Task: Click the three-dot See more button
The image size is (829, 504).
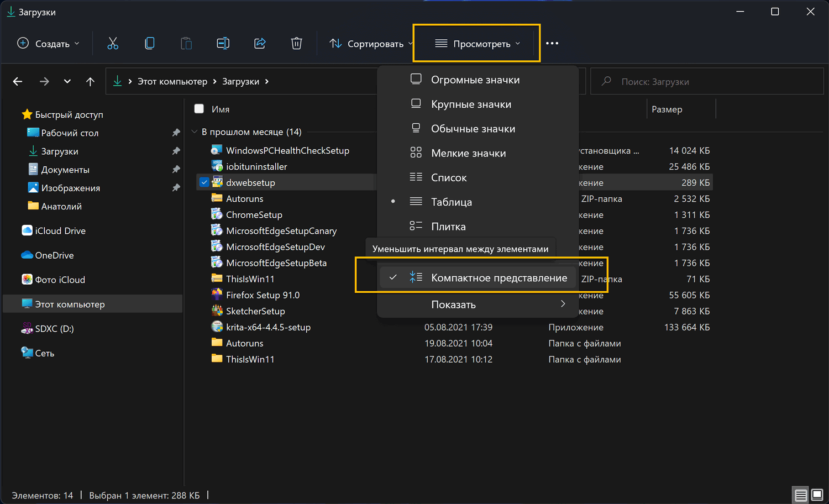Action: click(x=552, y=44)
